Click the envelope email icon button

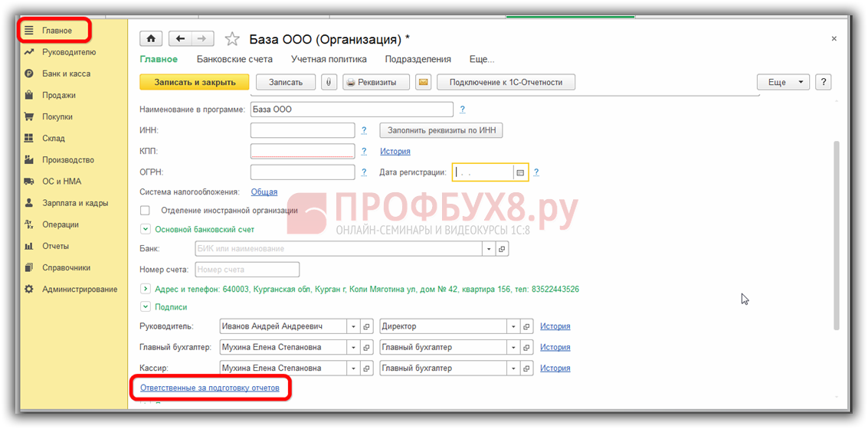(x=423, y=82)
